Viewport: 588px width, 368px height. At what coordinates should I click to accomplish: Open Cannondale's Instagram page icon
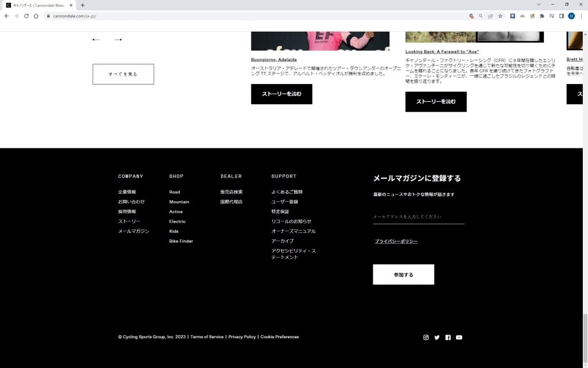tap(426, 338)
